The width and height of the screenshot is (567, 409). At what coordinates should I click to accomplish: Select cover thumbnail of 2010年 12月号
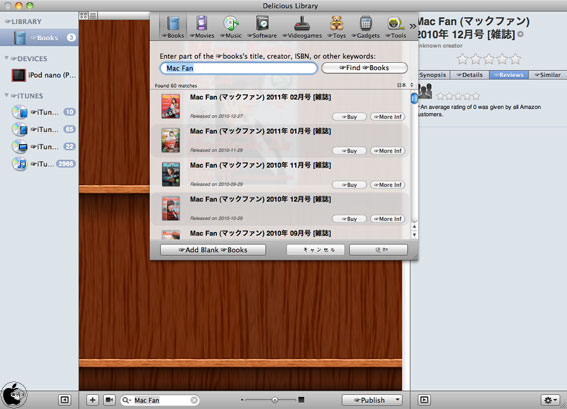171,208
